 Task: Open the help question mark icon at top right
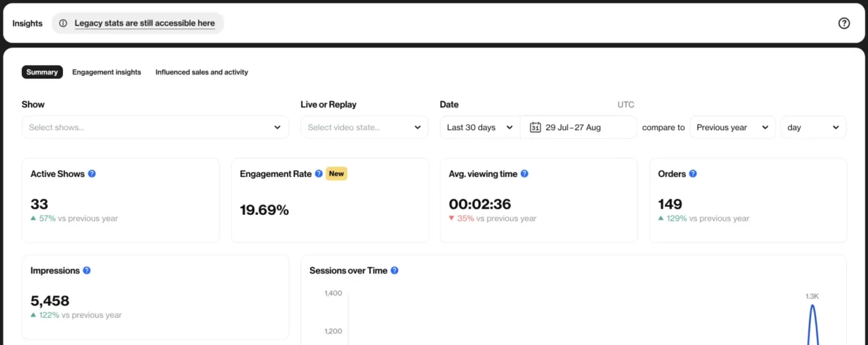tap(844, 23)
